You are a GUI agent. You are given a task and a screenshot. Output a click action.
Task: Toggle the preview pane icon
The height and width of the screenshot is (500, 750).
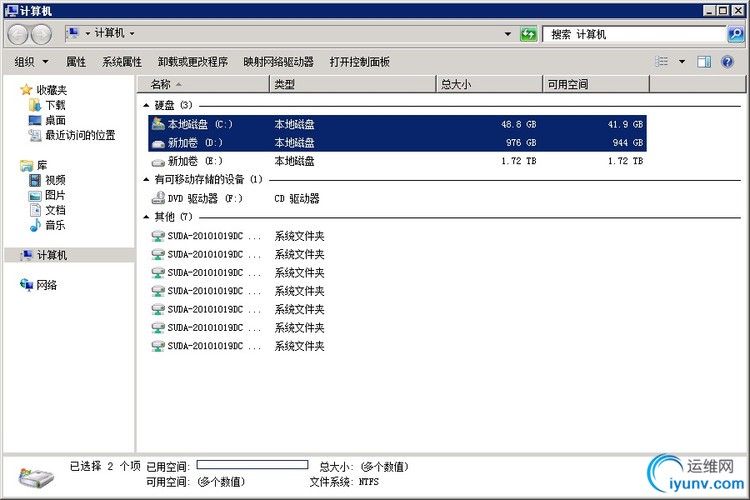click(704, 62)
